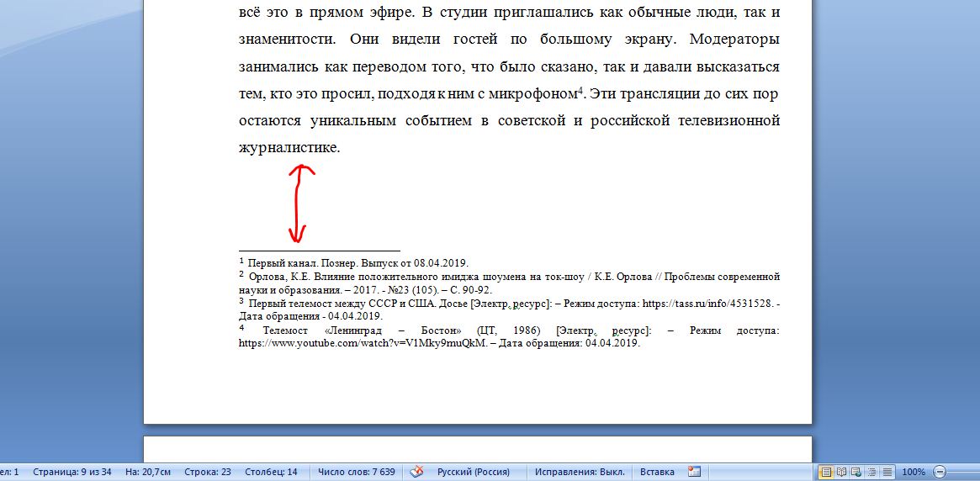This screenshot has height=481, width=980.
Task: Switch to Draft view
Action: pyautogui.click(x=887, y=472)
